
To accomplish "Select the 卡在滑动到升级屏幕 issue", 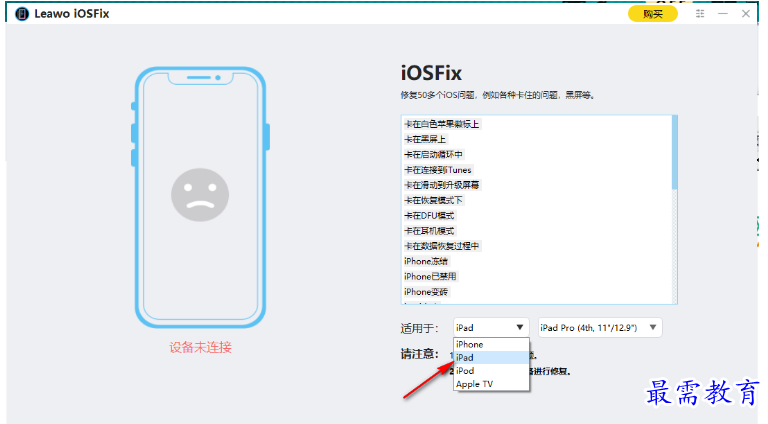I will point(442,185).
